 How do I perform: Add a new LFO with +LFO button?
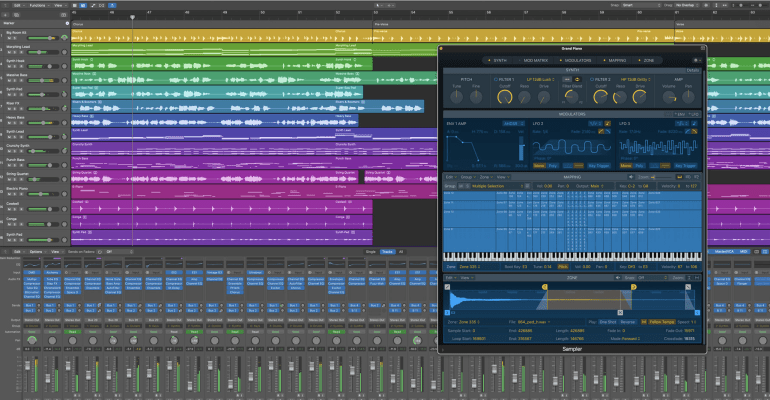click(693, 114)
